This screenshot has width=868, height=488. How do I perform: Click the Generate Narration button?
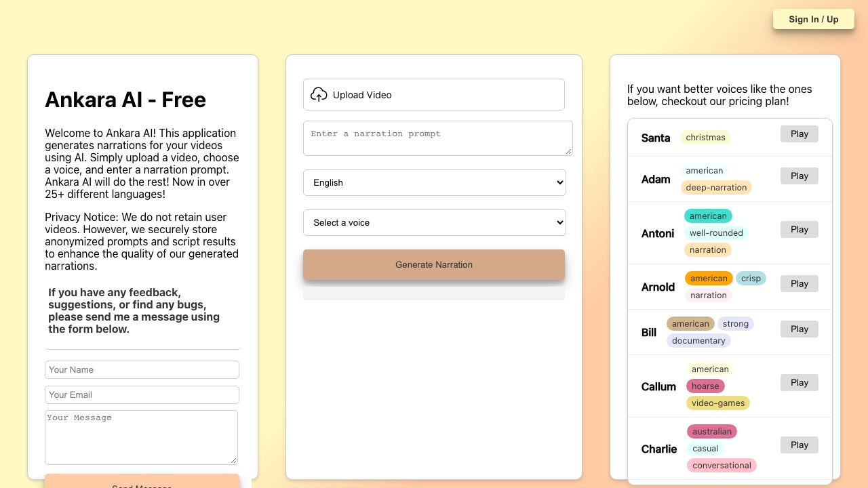(x=434, y=264)
